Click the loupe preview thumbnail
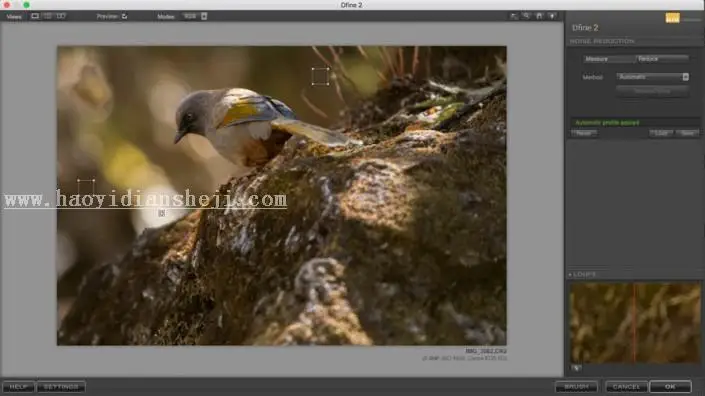Image resolution: width=705 pixels, height=396 pixels. [634, 322]
